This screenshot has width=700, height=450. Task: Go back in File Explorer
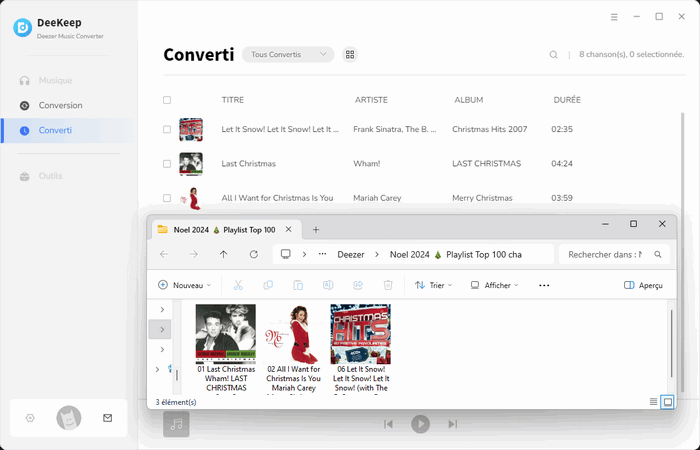(x=164, y=254)
